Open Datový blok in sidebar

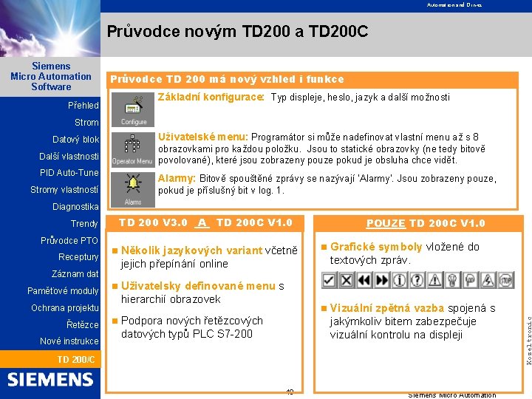click(x=75, y=140)
